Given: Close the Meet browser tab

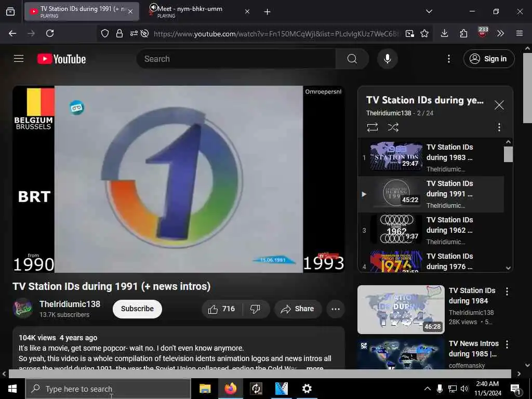Looking at the screenshot, I should tap(247, 11).
